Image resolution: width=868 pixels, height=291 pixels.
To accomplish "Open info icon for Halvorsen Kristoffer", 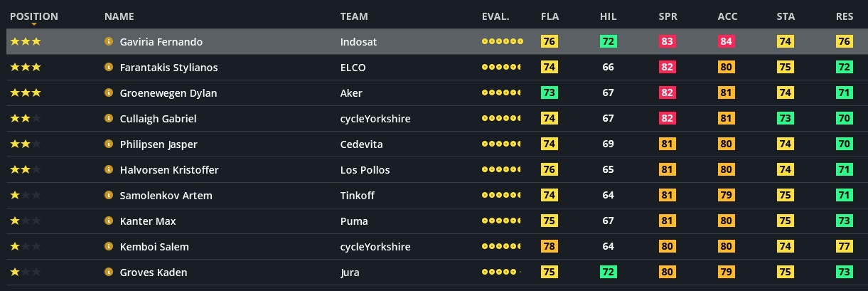I will pyautogui.click(x=109, y=170).
